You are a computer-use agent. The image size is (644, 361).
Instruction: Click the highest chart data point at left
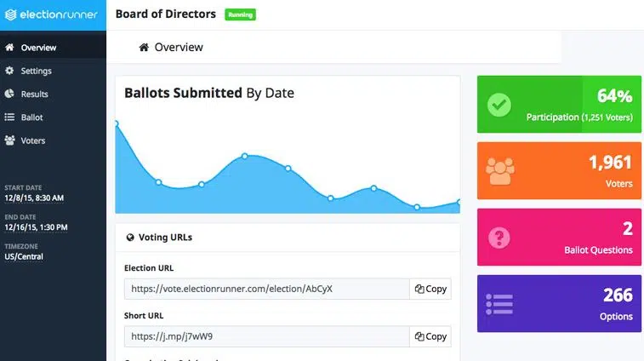[x=117, y=123]
